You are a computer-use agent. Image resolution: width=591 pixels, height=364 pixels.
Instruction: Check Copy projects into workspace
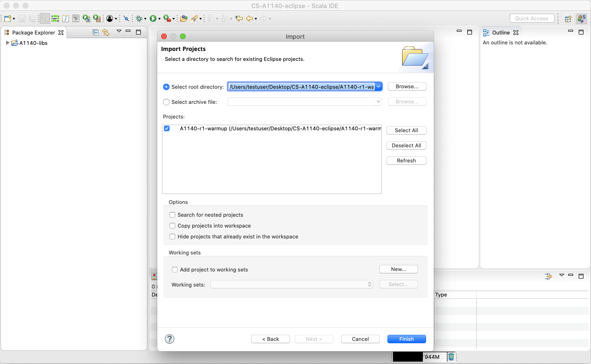172,226
